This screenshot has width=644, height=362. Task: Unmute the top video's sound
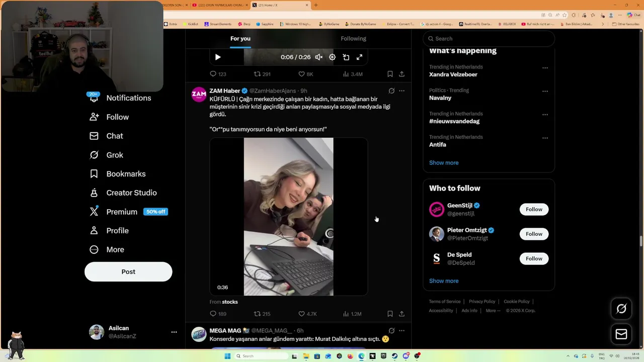coord(319,57)
